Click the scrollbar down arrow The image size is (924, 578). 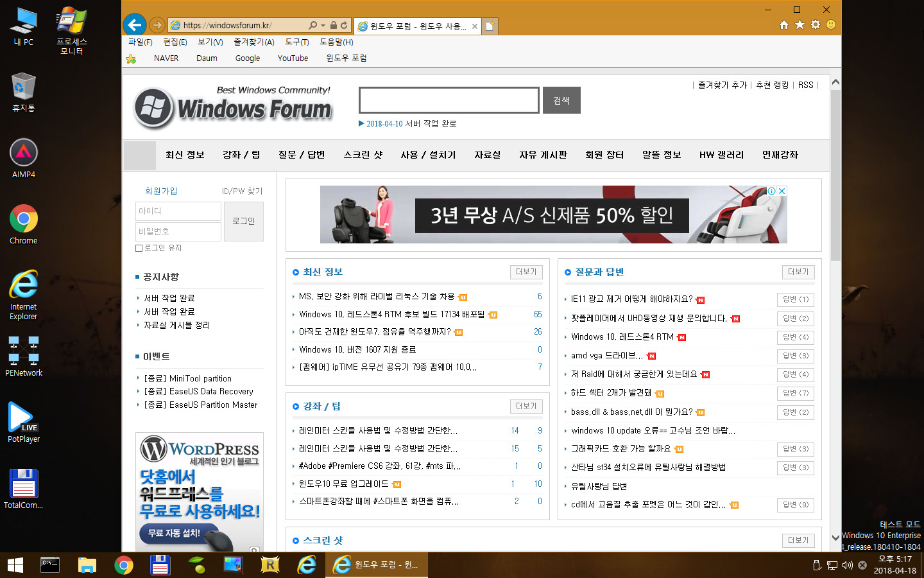tap(835, 538)
